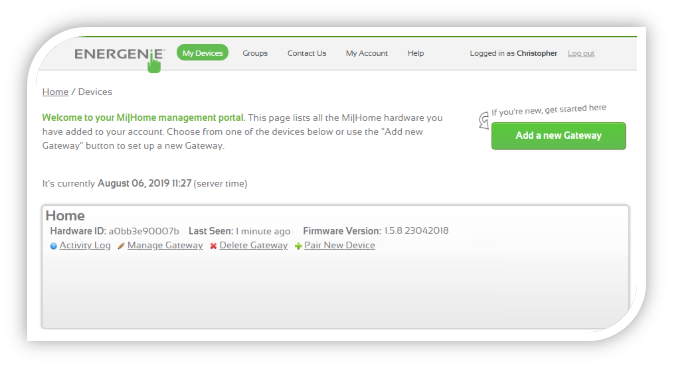The width and height of the screenshot is (673, 368).
Task: Click the Pair New Device link
Action: (x=340, y=245)
